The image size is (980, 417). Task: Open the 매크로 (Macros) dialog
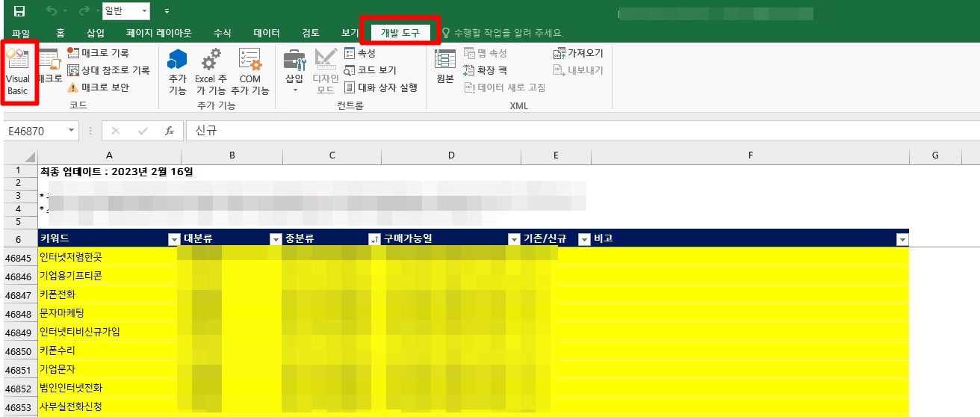coord(49,67)
